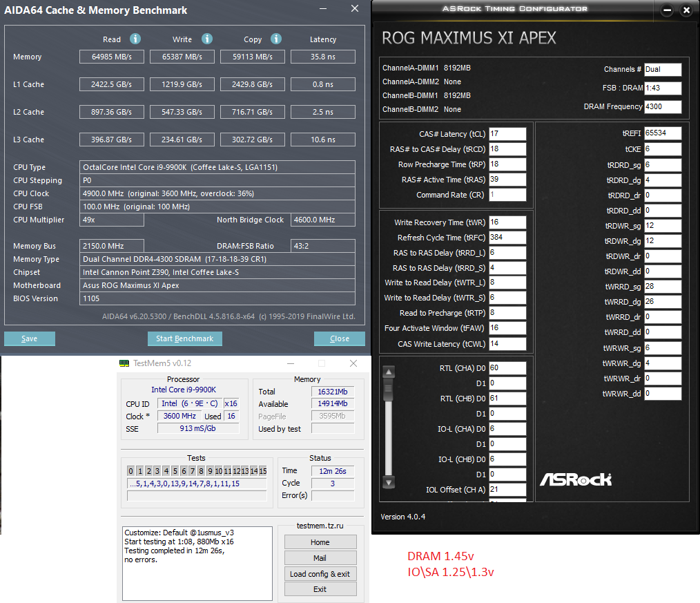Click the tRDRD_sg value field

coord(663,165)
